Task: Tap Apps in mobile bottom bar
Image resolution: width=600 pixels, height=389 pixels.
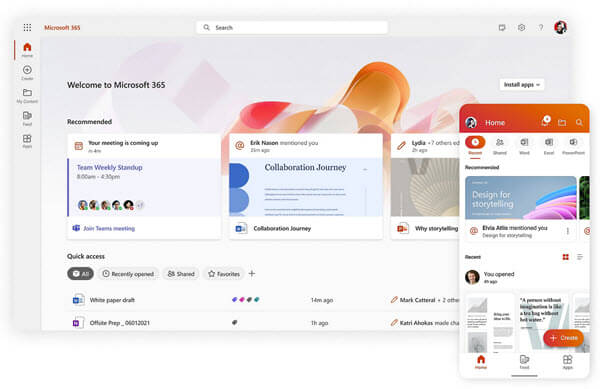Action: pyautogui.click(x=567, y=362)
